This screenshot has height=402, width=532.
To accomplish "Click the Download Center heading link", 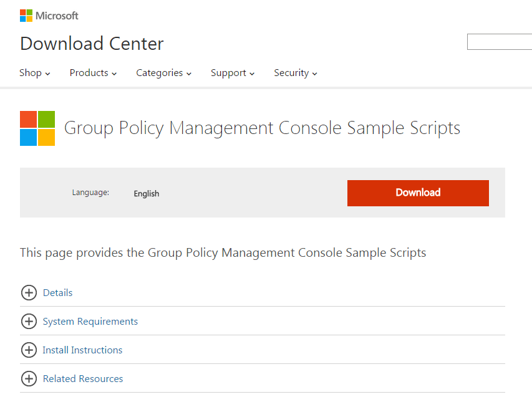I will pyautogui.click(x=92, y=44).
